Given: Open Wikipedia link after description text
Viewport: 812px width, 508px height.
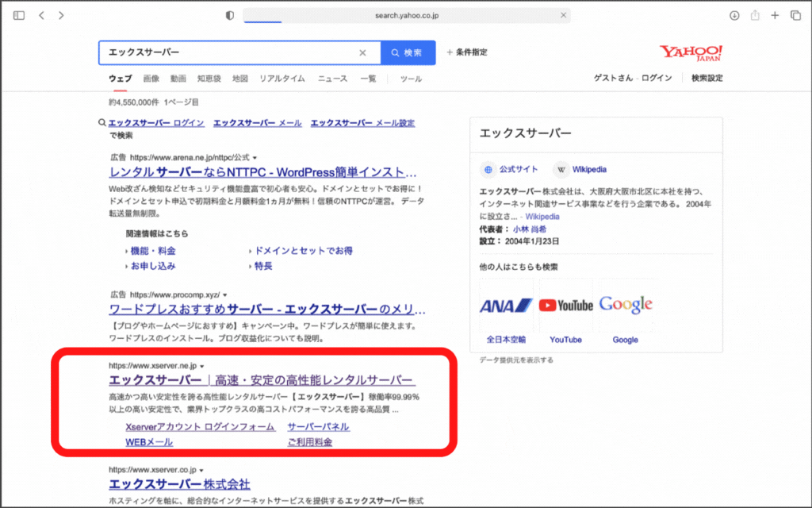Looking at the screenshot, I should pos(542,217).
